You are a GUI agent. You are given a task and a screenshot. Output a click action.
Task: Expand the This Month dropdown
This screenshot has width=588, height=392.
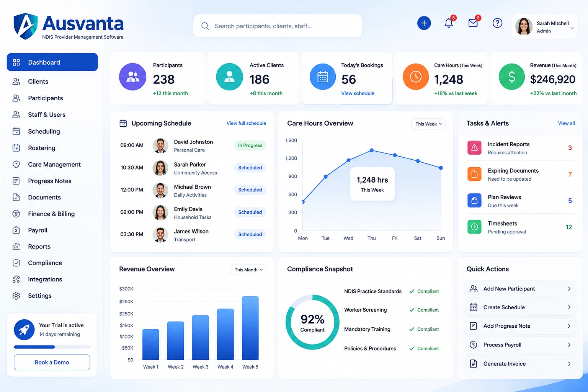pyautogui.click(x=248, y=269)
